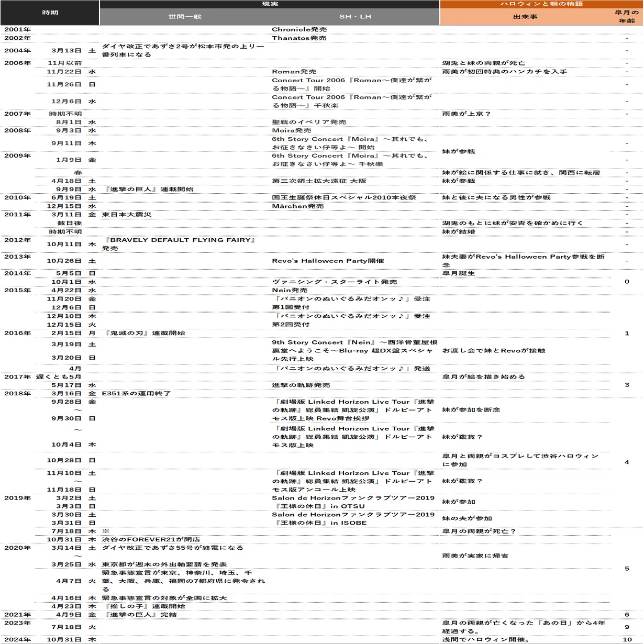Click the 東日本大震災 event cell
The width and height of the screenshot is (644, 644).
(126, 215)
